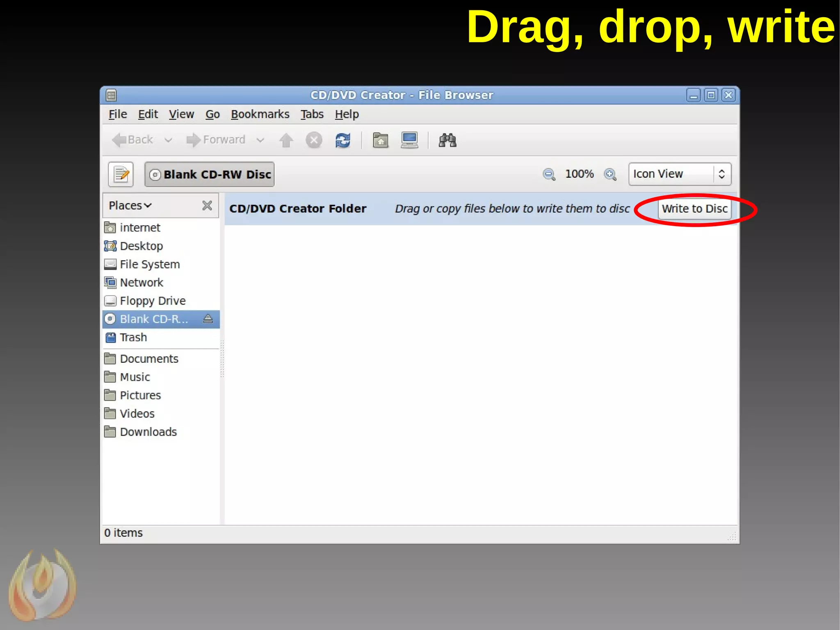The image size is (840, 630).
Task: Click the Reload refresh icon in toolbar
Action: click(x=343, y=140)
